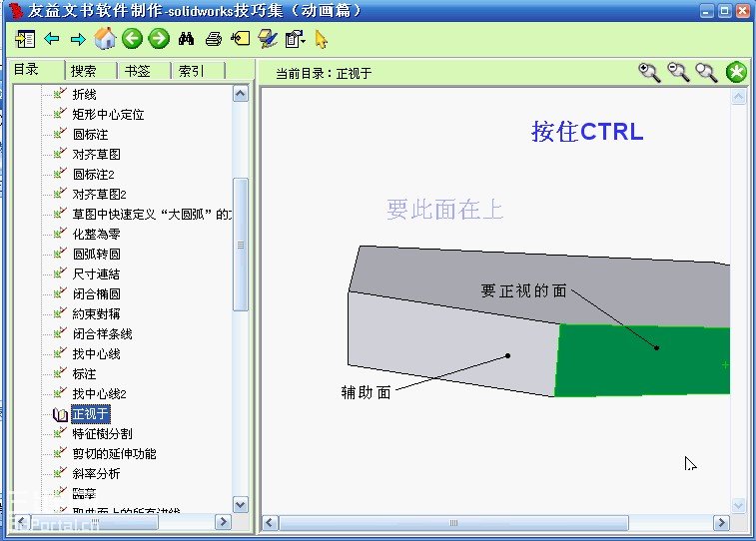This screenshot has height=541, width=756.
Task: Select the 找中心线 tree entry
Action: [97, 354]
